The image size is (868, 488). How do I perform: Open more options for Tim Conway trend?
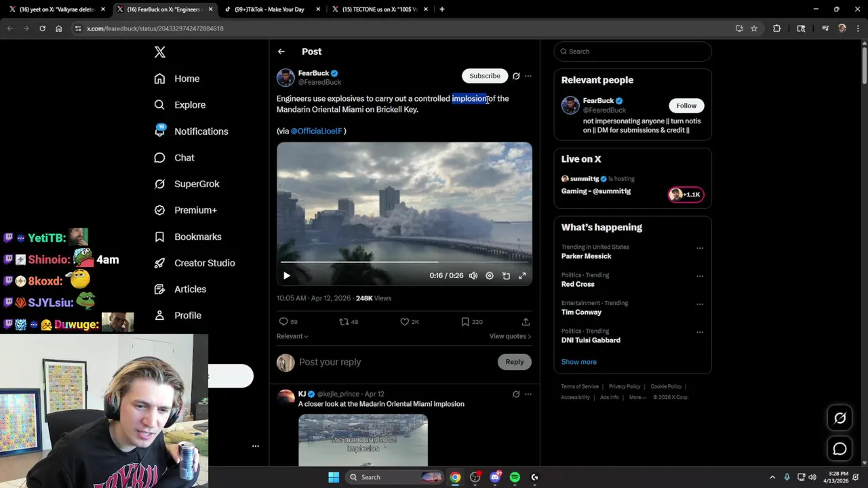[x=700, y=304]
